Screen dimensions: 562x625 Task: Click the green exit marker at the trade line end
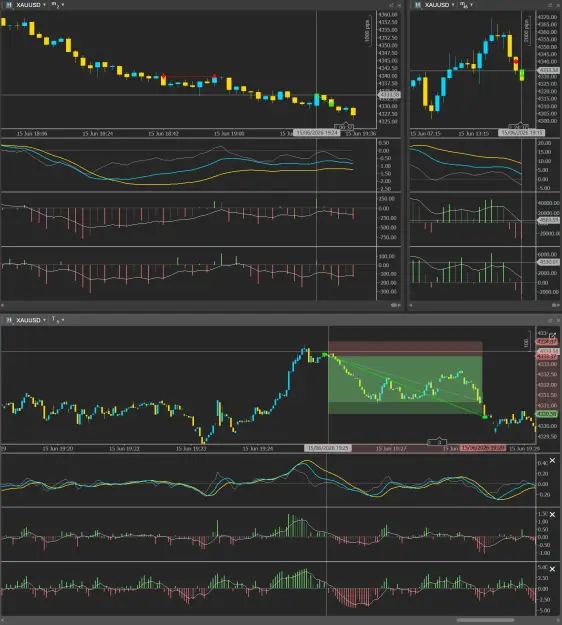click(484, 417)
